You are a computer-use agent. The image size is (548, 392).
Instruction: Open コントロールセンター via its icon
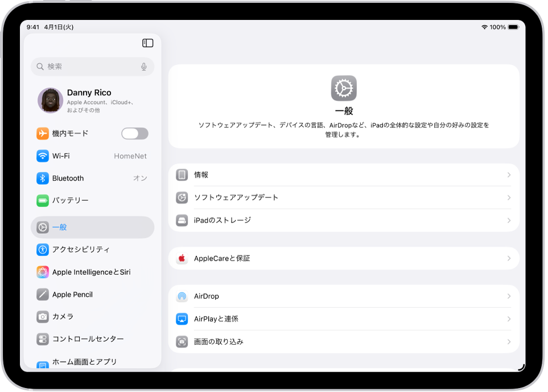[43, 339]
